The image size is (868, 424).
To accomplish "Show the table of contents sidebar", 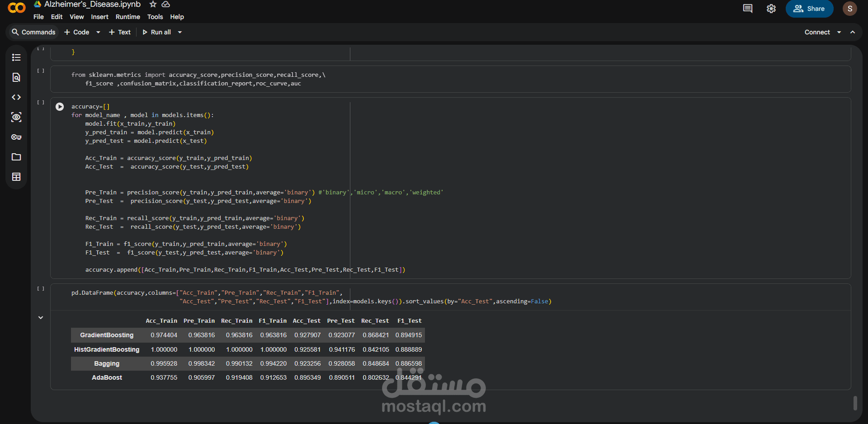I will pos(16,57).
